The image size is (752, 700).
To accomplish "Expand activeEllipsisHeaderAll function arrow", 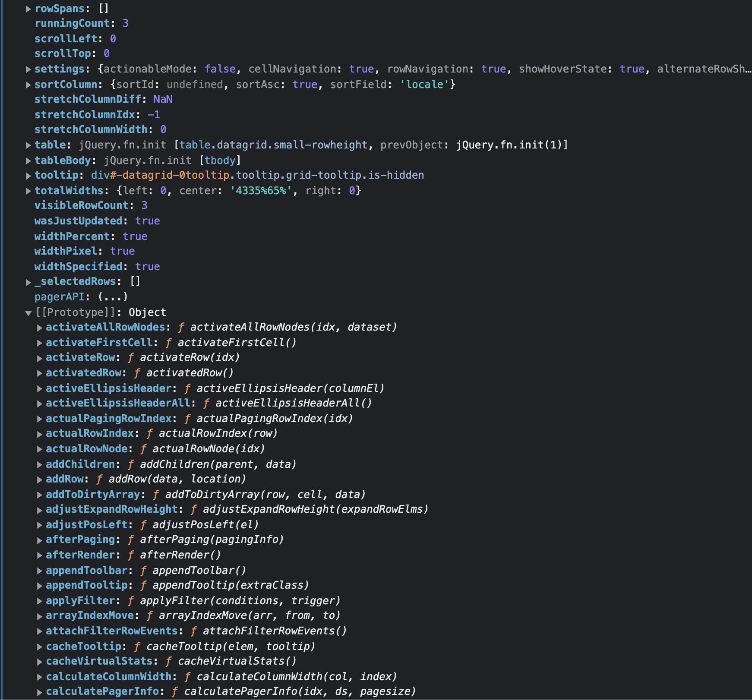I will click(x=40, y=404).
